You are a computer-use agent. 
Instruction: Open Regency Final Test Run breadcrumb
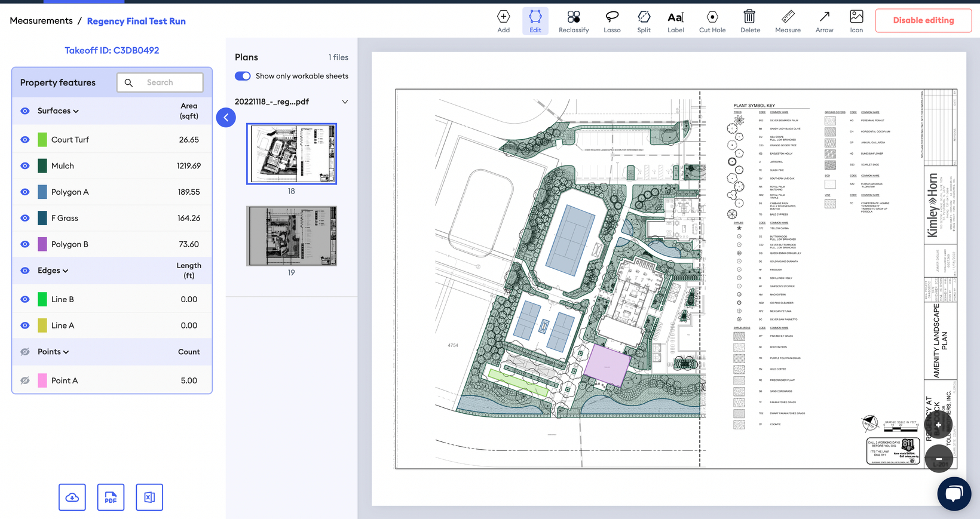click(x=136, y=21)
